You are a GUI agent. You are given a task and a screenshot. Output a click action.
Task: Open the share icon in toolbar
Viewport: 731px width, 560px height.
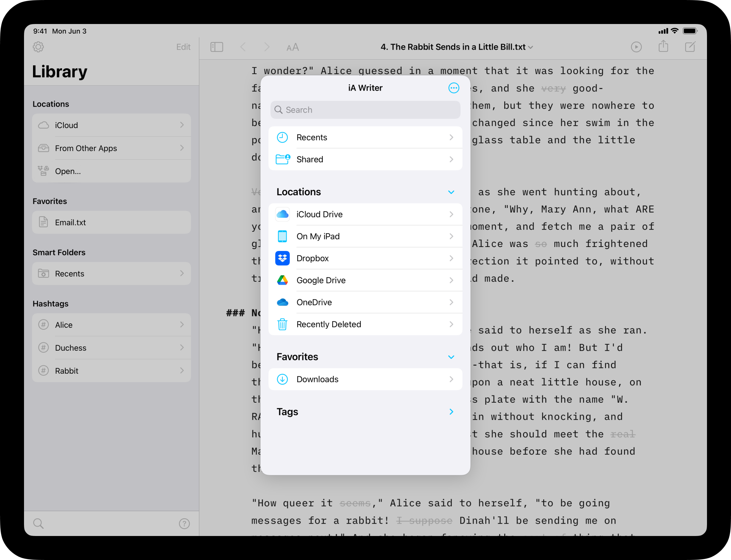point(663,46)
